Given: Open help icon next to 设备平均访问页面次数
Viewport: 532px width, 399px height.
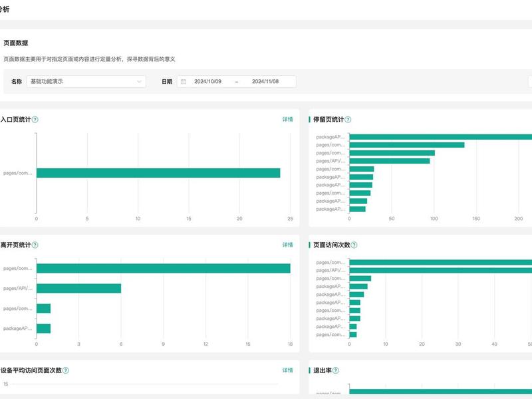Looking at the screenshot, I should 66,370.
